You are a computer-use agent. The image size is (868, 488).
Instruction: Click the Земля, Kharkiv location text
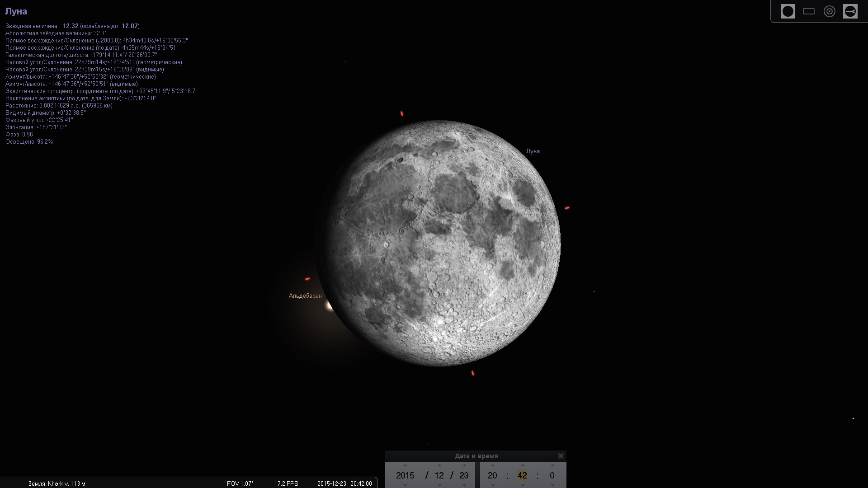coord(57,483)
